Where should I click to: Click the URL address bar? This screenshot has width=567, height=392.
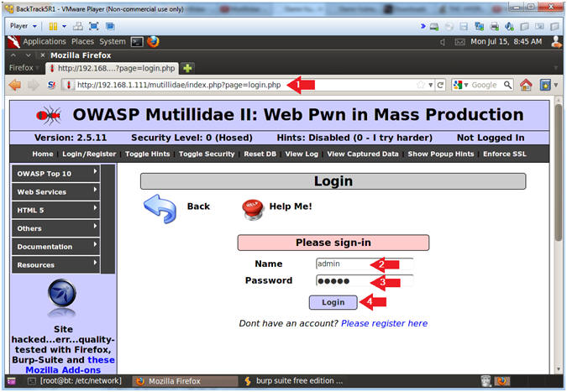tap(248, 85)
